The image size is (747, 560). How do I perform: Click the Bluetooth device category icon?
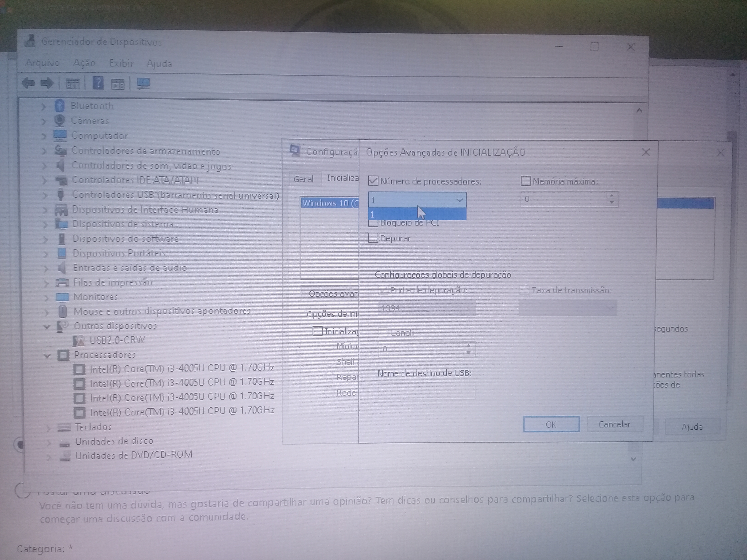pos(60,106)
